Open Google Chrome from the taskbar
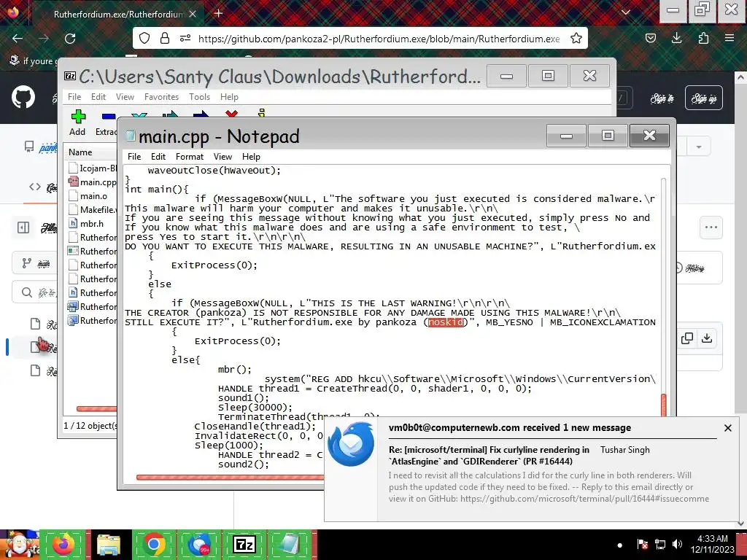Screen dimensions: 747x560 click(154, 544)
